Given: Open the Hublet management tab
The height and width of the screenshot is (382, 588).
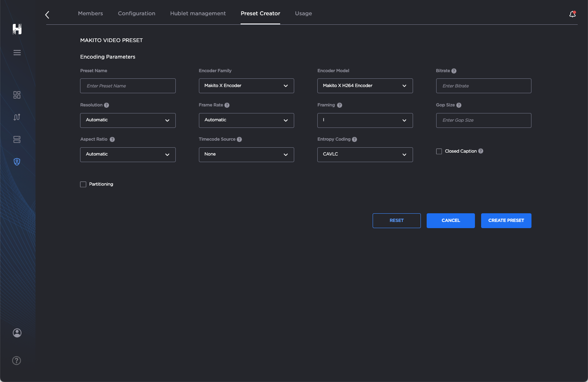Looking at the screenshot, I should [198, 13].
